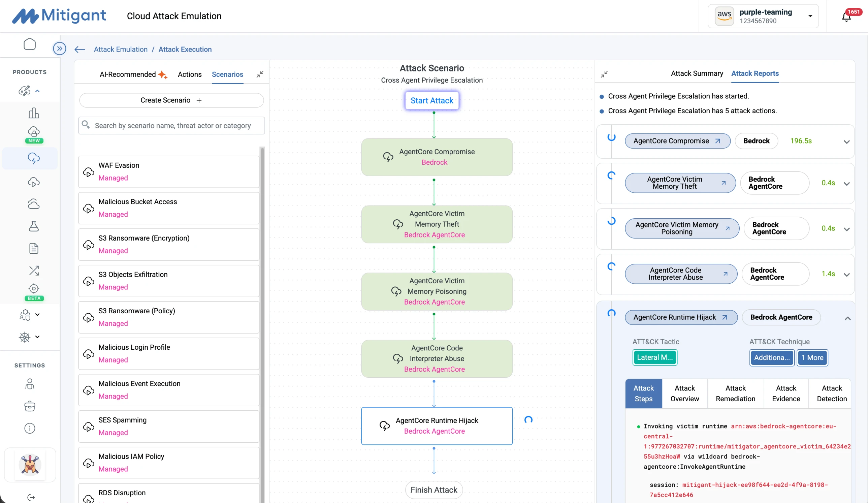Click the Mitigant logo
This screenshot has width=868, height=503.
[59, 16]
